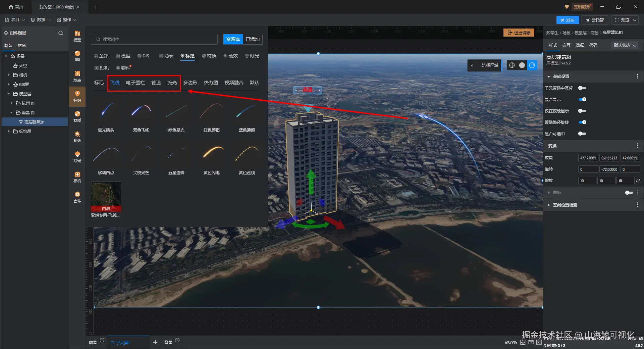Screen dimensions: 644x349
Task: Open the 操作 menu
Action: point(66,20)
